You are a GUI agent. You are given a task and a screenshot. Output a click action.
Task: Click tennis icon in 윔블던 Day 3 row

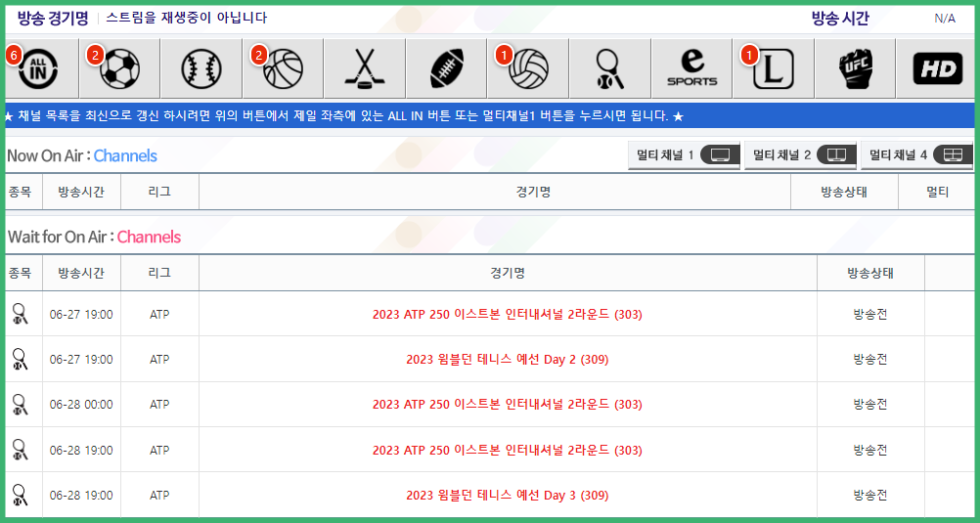coord(21,495)
